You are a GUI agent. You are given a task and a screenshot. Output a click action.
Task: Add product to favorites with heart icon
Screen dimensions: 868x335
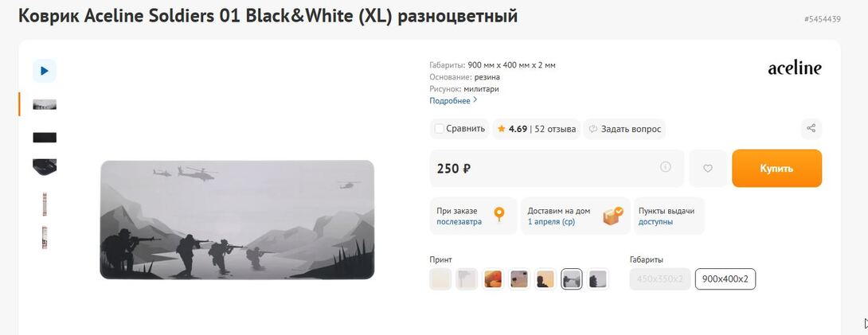point(707,168)
